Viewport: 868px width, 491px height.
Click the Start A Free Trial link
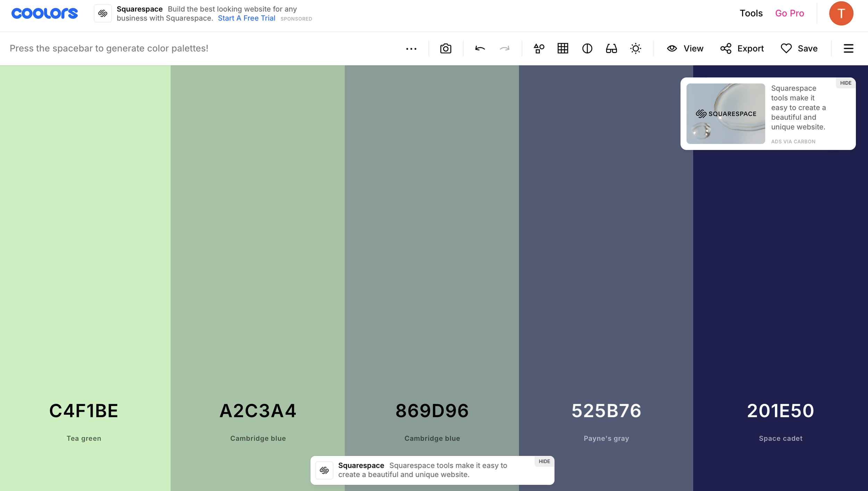[246, 18]
